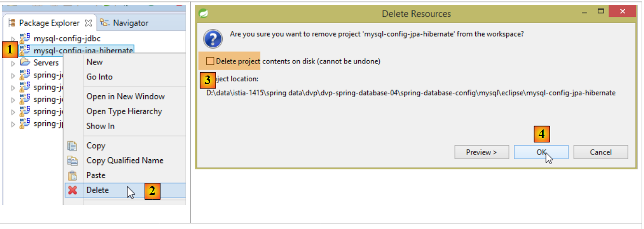Cancel the Delete Resources dialog
The height and width of the screenshot is (229, 644).
tap(601, 152)
